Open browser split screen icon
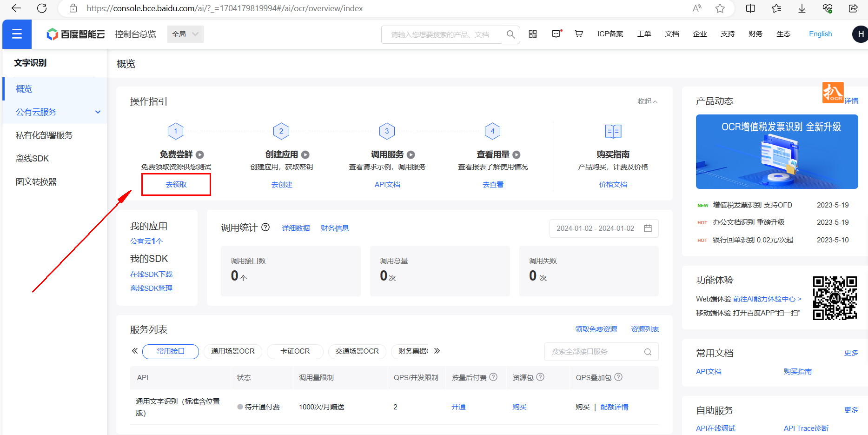Image resolution: width=868 pixels, height=435 pixels. [x=750, y=8]
